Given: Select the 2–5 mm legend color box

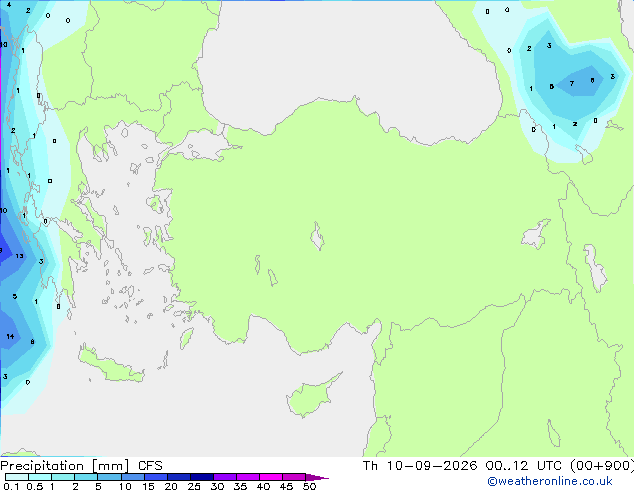Looking at the screenshot, I should 86,477.
